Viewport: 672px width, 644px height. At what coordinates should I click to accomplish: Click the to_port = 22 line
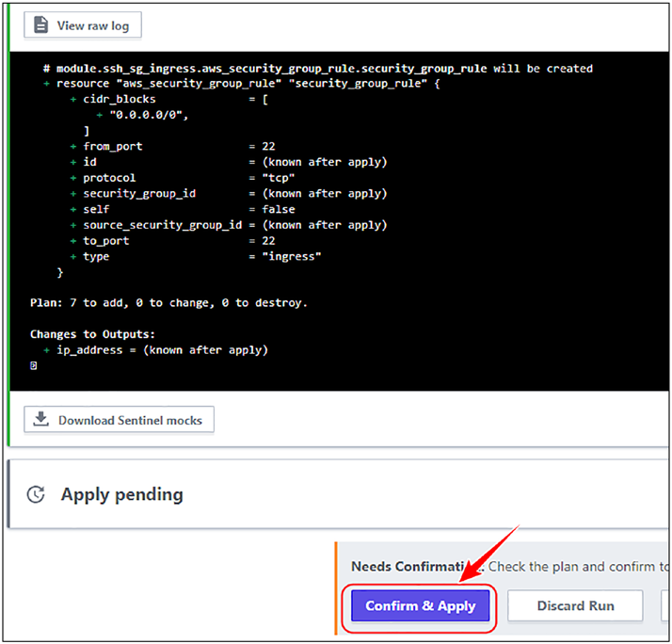click(173, 240)
